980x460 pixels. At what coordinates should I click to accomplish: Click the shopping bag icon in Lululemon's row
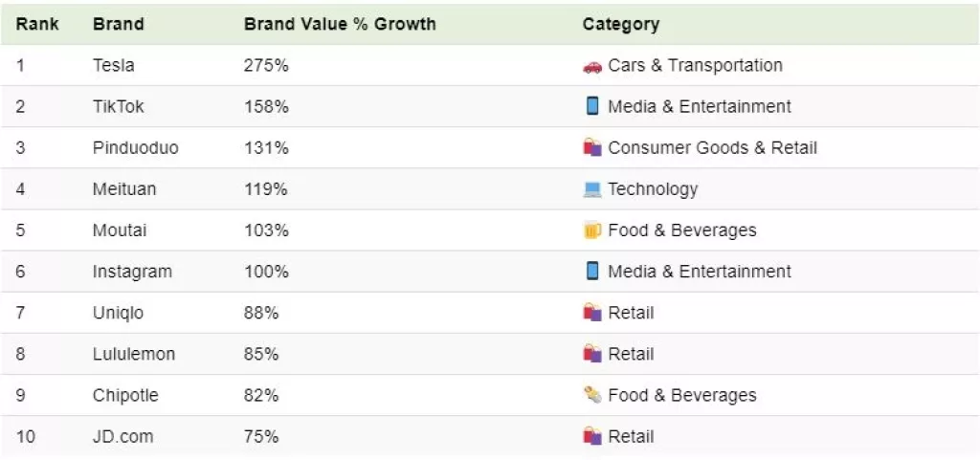click(x=592, y=354)
